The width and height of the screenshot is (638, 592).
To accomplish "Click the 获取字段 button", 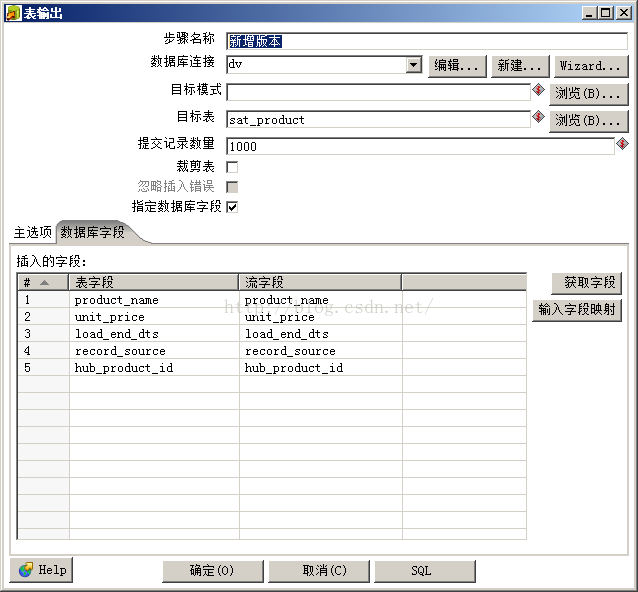I will [586, 283].
